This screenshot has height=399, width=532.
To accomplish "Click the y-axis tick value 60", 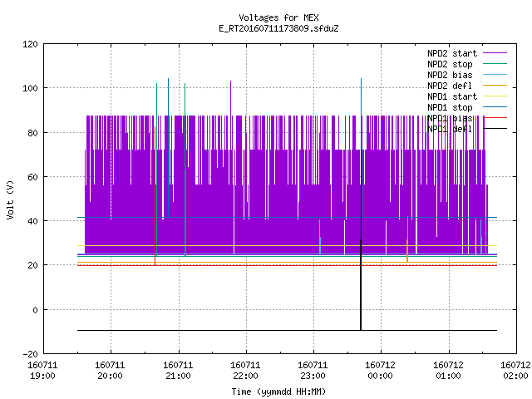I will [32, 177].
